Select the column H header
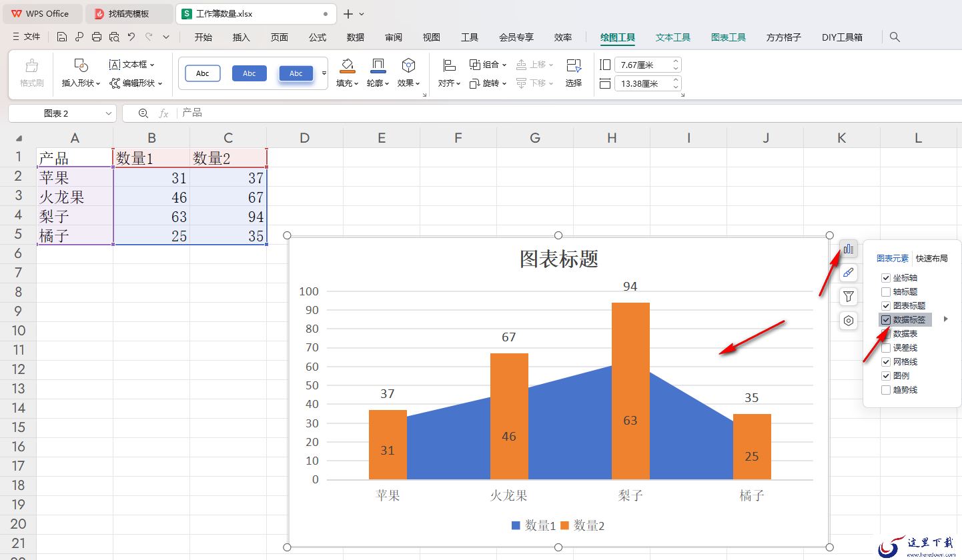This screenshot has height=560, width=962. point(612,138)
